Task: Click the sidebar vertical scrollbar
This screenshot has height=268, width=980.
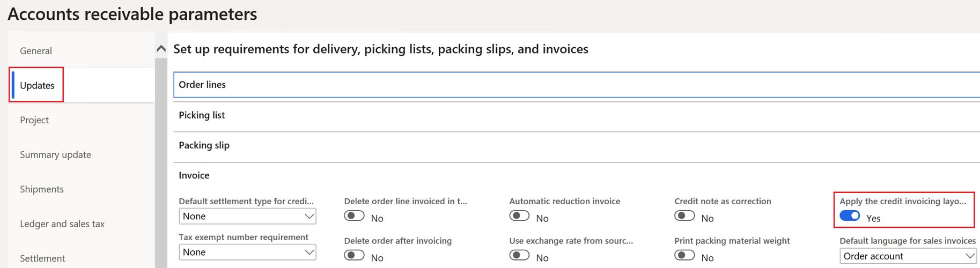Action: coord(161,163)
